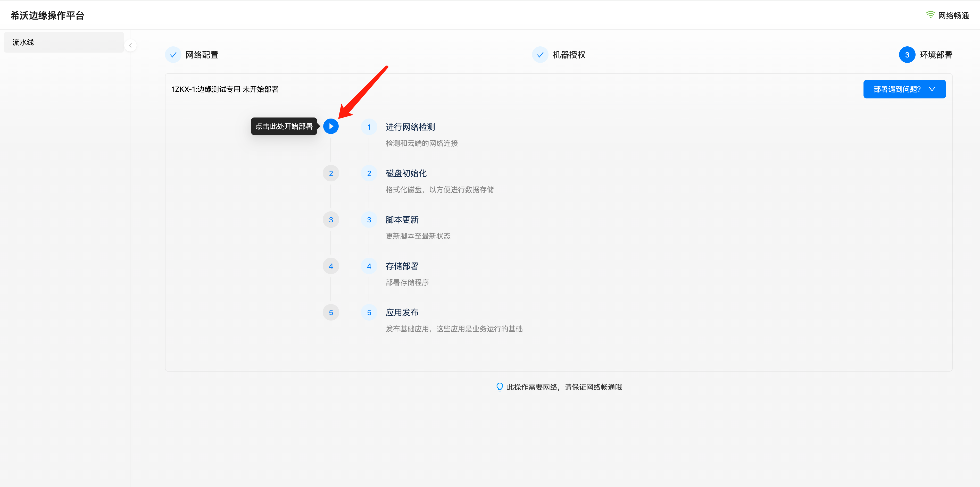Click the gray step 5 circle on the left timeline

point(331,313)
